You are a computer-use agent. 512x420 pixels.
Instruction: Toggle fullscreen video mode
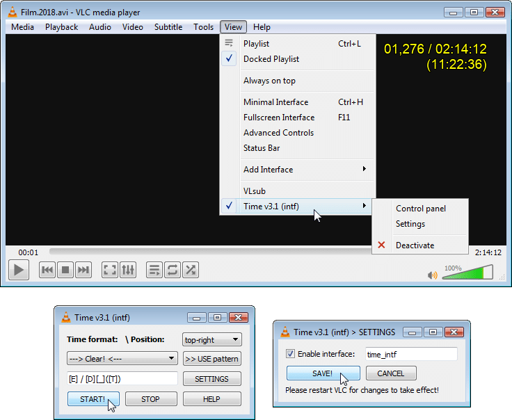click(110, 270)
